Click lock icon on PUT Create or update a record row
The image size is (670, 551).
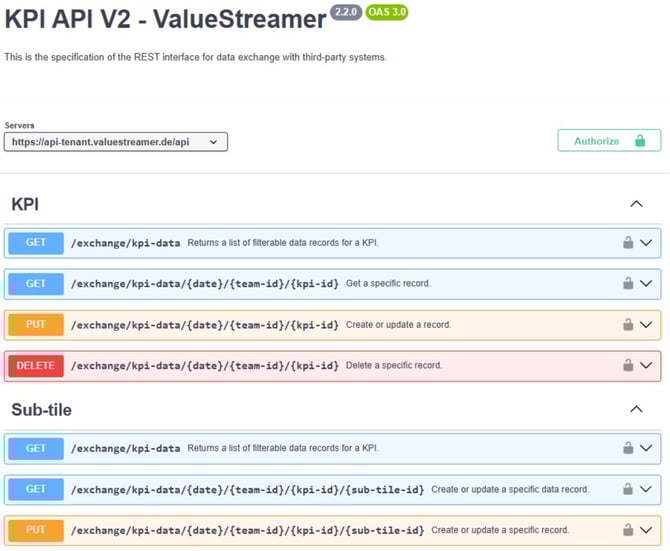tap(628, 325)
